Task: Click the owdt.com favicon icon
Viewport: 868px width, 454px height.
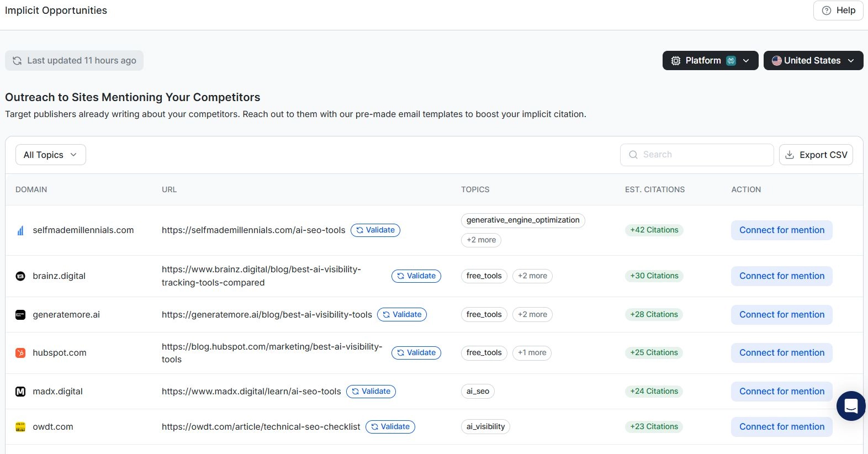Action: 20,427
